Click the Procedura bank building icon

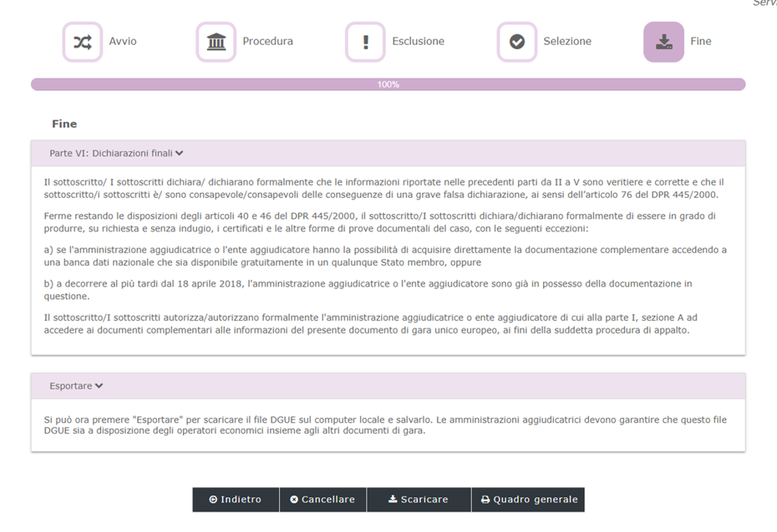coord(215,41)
